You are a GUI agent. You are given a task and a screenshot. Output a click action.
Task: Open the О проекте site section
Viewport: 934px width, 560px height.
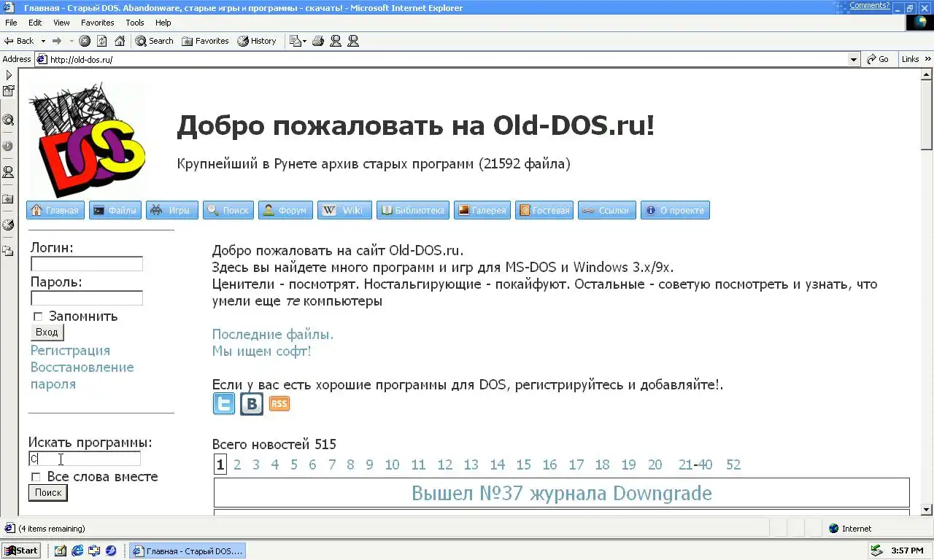pyautogui.click(x=675, y=210)
